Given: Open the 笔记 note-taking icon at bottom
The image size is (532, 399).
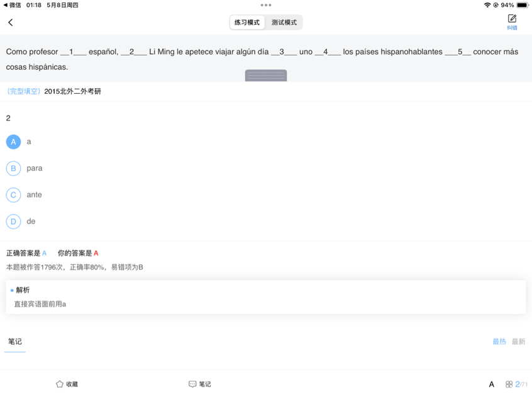Looking at the screenshot, I should point(199,384).
